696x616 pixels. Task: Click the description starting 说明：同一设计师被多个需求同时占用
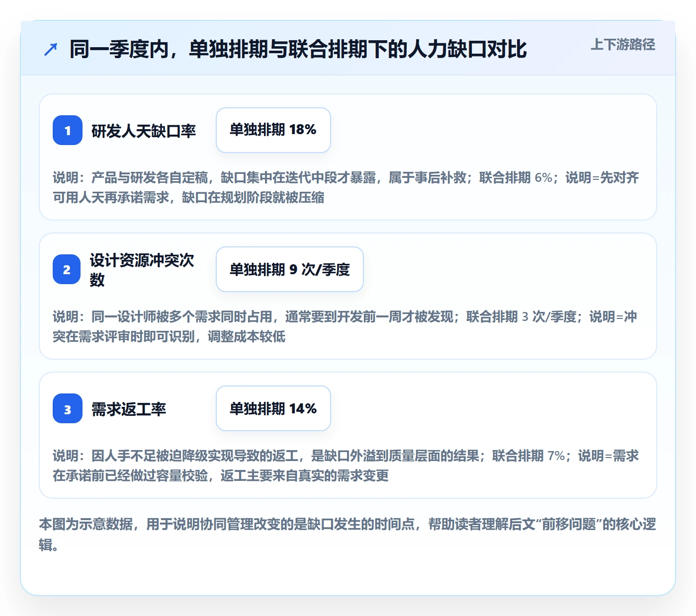click(346, 326)
